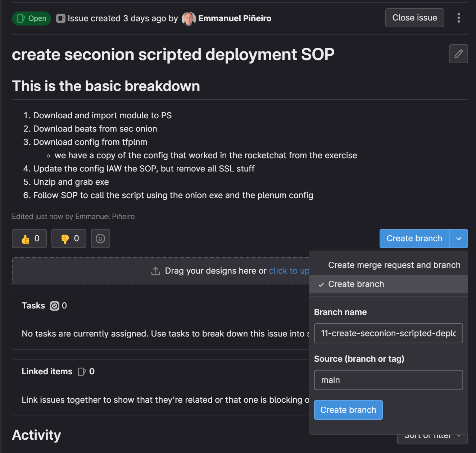Click the lower Create branch submit button
The image size is (476, 453).
[x=348, y=410]
